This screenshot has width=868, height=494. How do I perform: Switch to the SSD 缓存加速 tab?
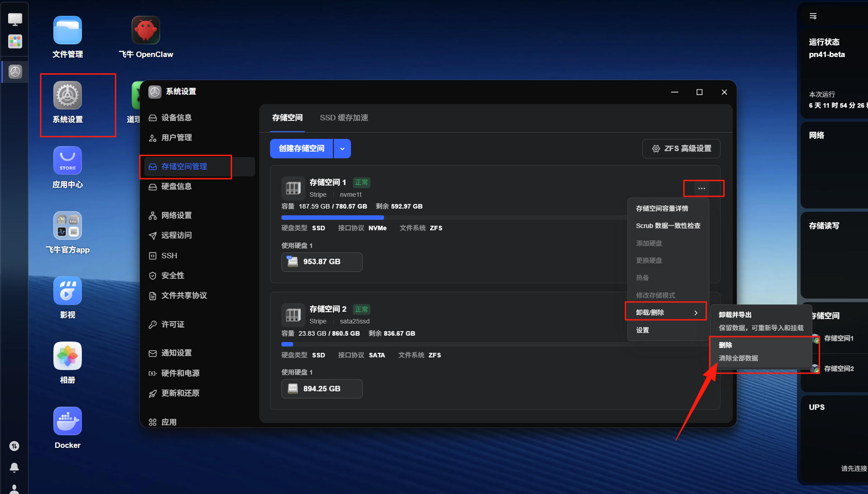[344, 118]
